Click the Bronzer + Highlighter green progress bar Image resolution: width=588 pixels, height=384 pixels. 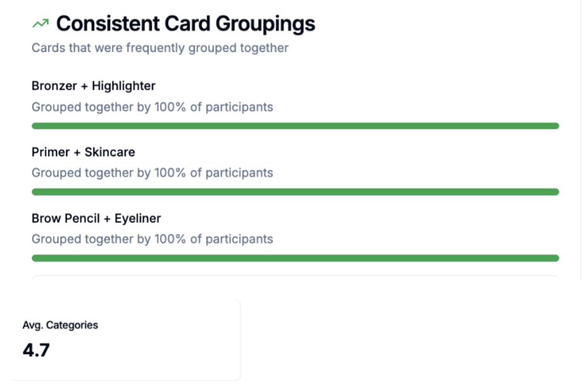pyautogui.click(x=295, y=126)
